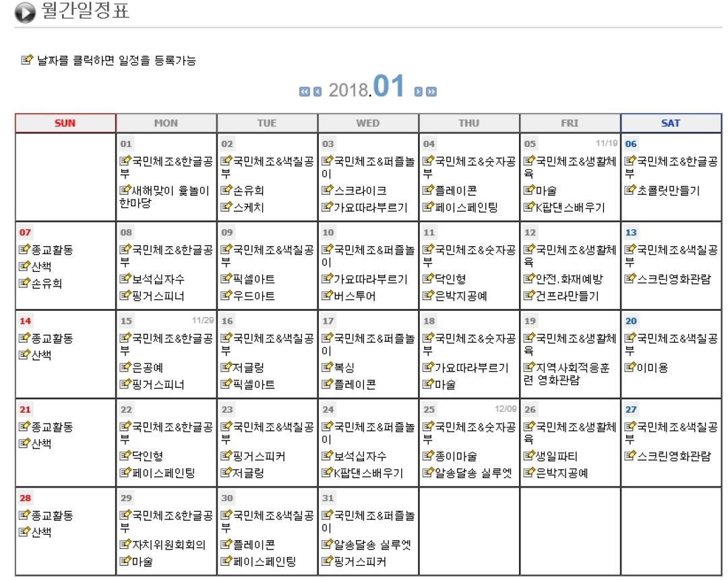Open 핑거스피커 entry on the 23rd
Screen dimensions: 728x580
pos(259,457)
